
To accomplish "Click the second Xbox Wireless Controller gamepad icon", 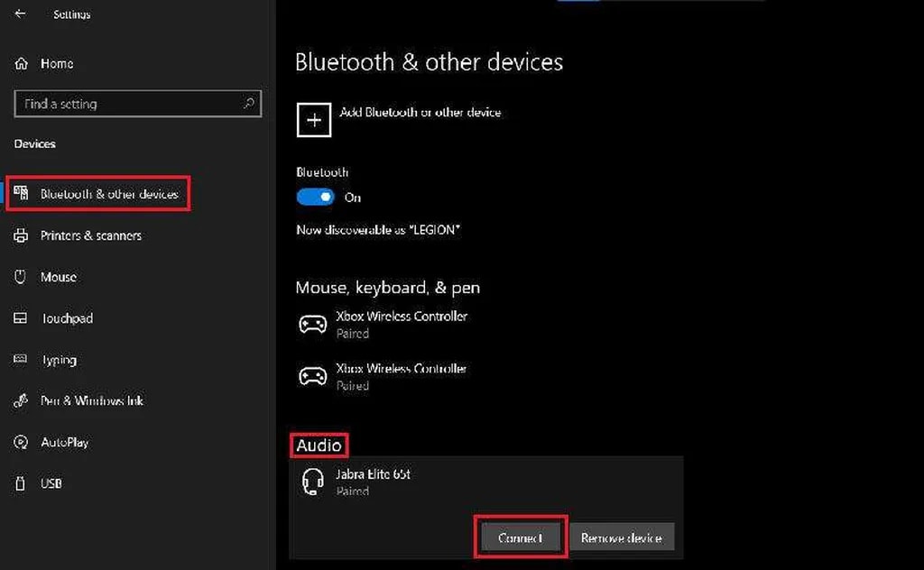I will point(312,376).
